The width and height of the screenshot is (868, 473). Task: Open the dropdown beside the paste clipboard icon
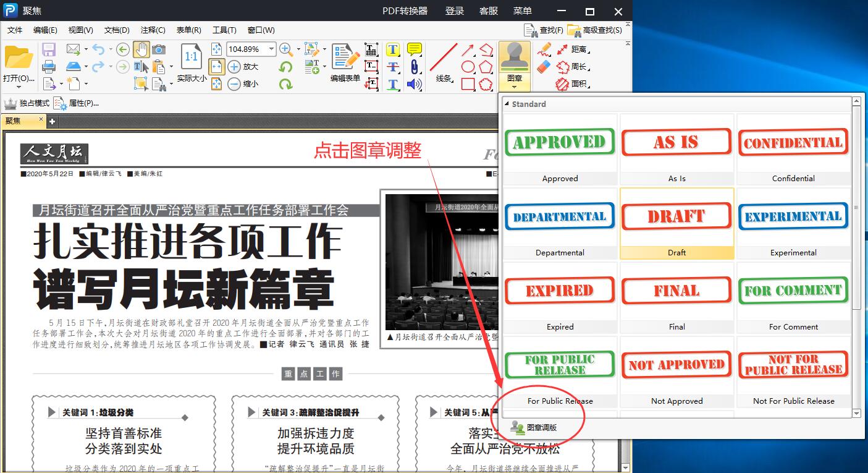pos(171,66)
